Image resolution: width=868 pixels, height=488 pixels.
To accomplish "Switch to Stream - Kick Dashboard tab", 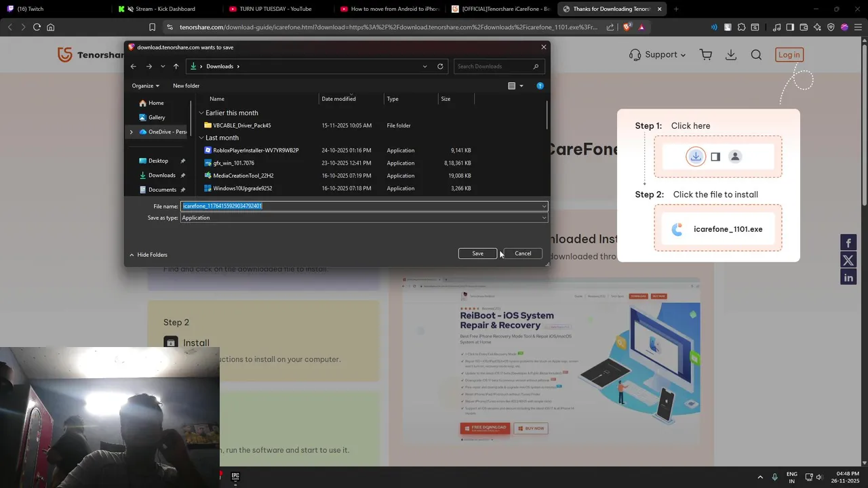I will pos(165,9).
